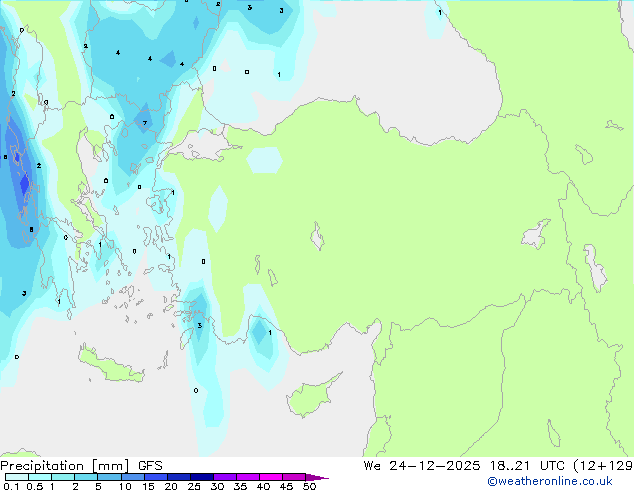This screenshot has height=490, width=634.
Task: Click the 10–15 mm blue legend swatch
Action: [132, 477]
